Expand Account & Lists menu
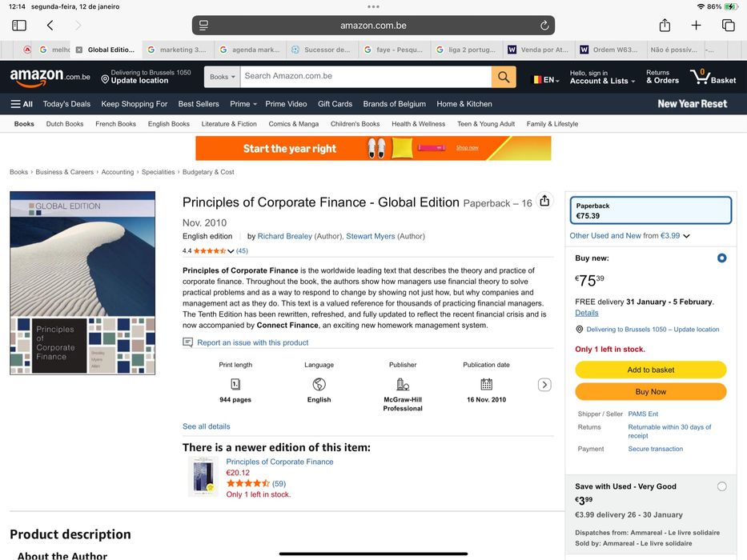 602,77
